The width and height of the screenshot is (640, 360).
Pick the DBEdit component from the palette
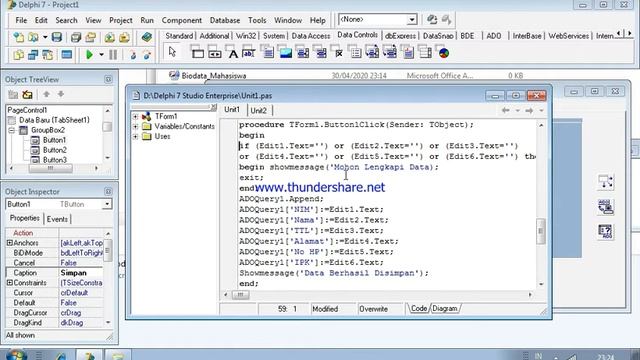tap(249, 53)
